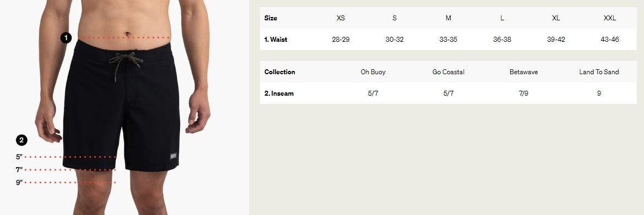
Task: Click the "2. Inseam" row label
Action: 279,93
